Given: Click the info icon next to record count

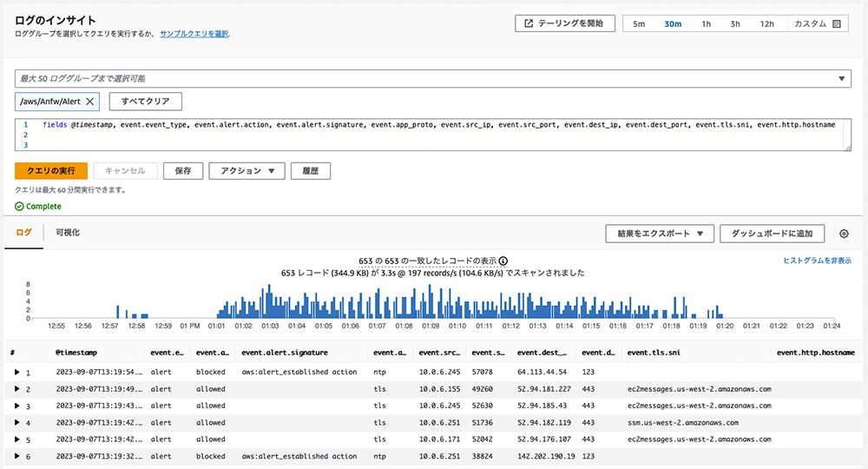Looking at the screenshot, I should [503, 261].
